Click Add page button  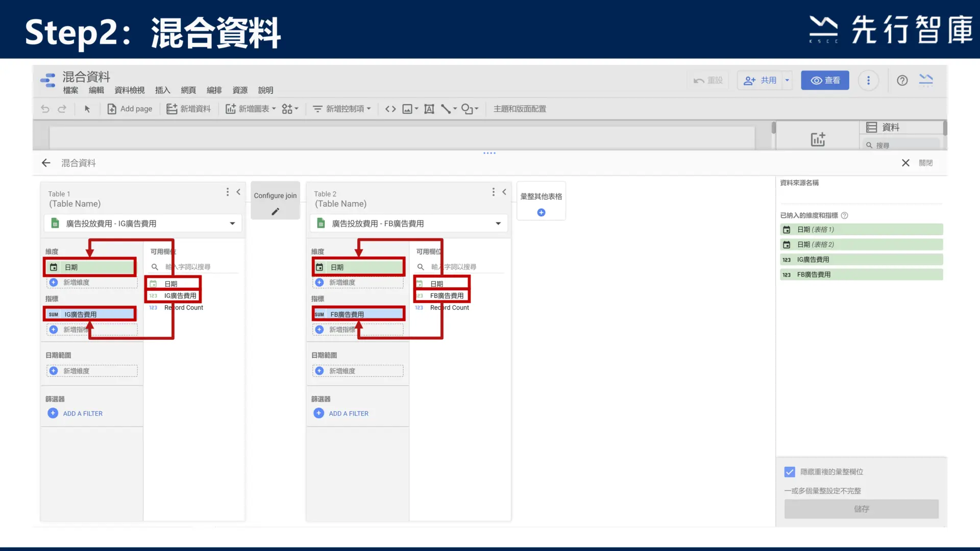click(x=130, y=109)
